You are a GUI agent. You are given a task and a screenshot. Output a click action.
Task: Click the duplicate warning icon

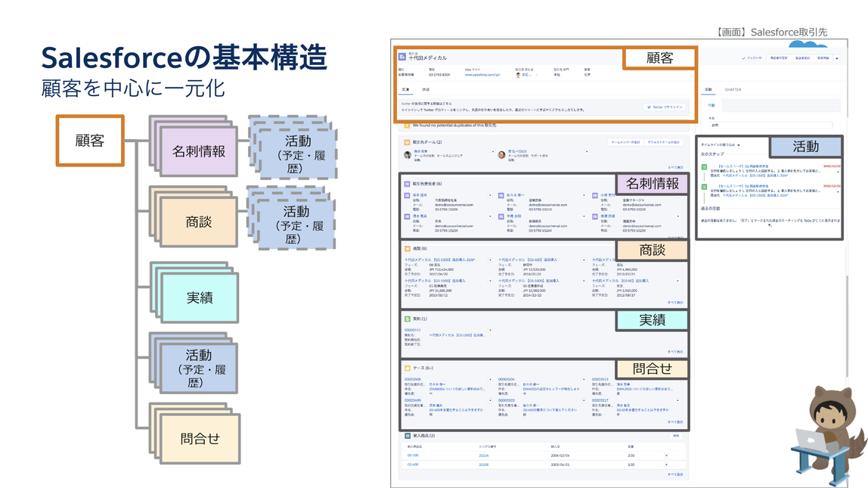(407, 126)
